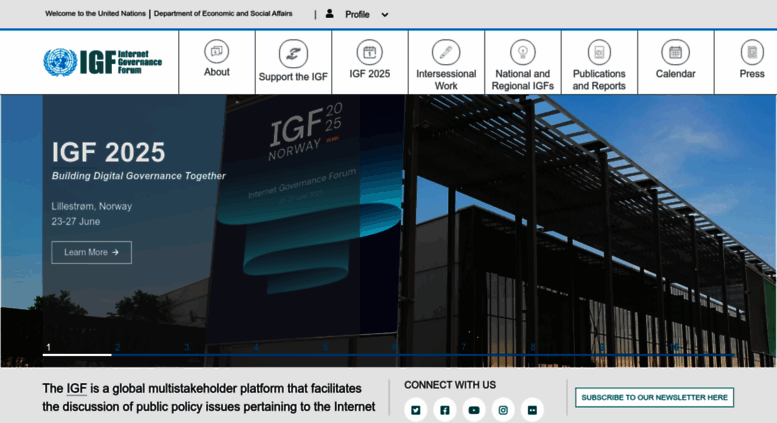Click the 23-27 June date text
The height and width of the screenshot is (423, 777).
[76, 221]
